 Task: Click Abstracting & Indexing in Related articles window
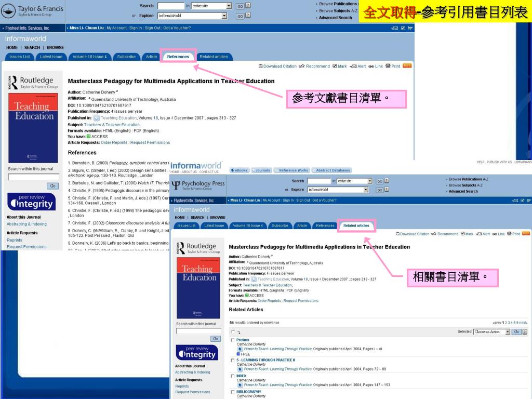click(193, 372)
